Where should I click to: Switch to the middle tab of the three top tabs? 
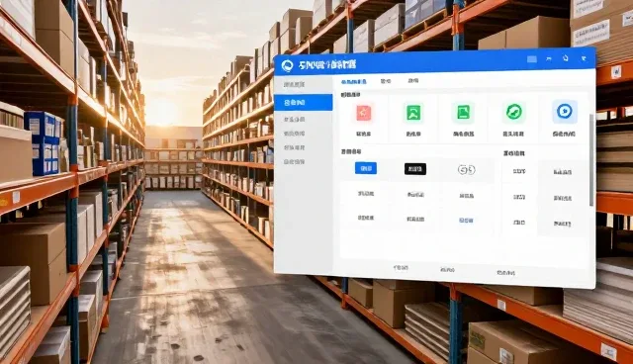tap(386, 81)
